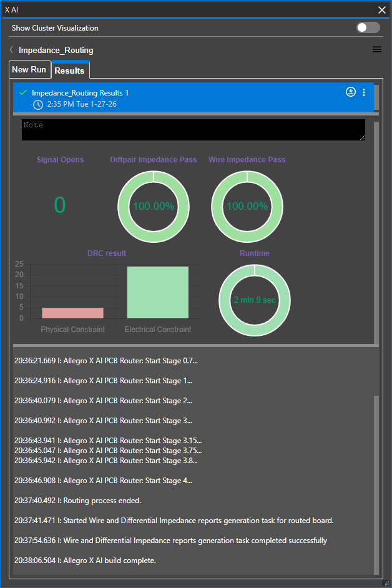Click log line 'Start Stage 2...'
The height and width of the screenshot is (588, 392).
point(103,401)
